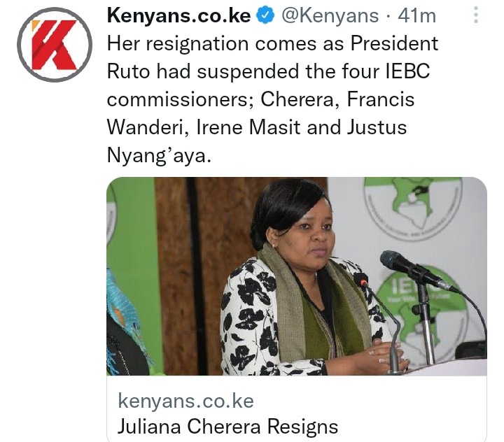This screenshot has width=504, height=442.
Task: Click the 41m tweet timestamp
Action: [417, 15]
